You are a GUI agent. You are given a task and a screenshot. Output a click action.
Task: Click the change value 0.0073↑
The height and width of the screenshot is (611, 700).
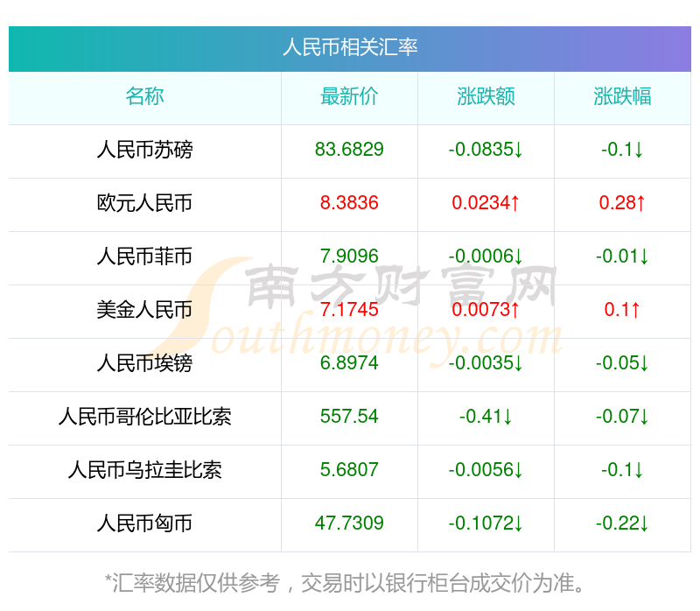point(486,310)
